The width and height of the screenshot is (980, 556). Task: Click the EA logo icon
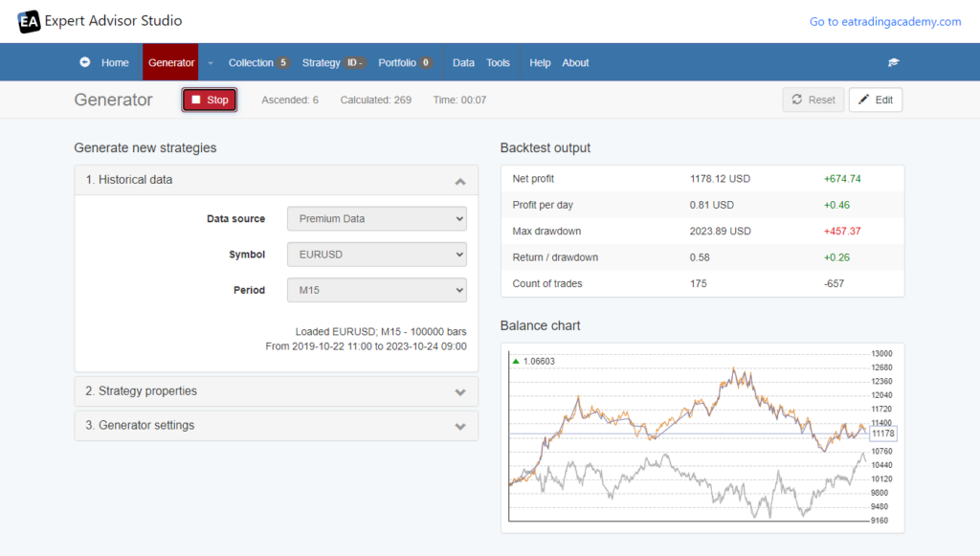(x=29, y=20)
